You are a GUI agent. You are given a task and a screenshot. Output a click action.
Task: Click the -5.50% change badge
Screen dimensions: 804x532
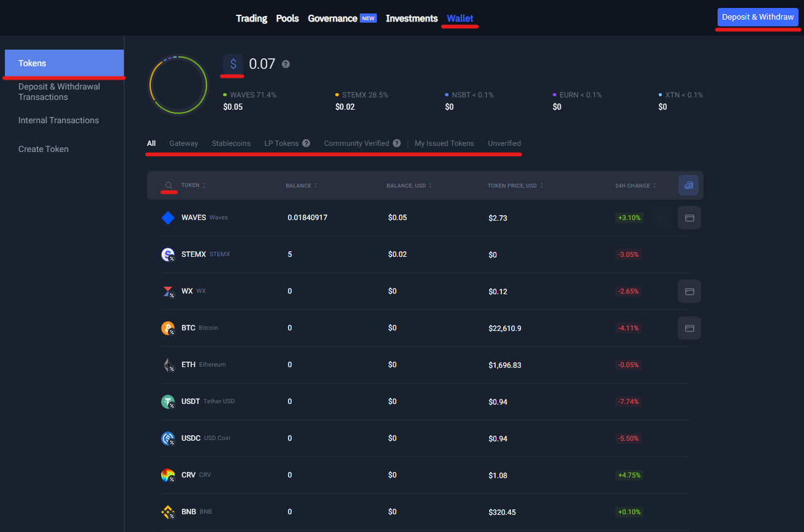(x=628, y=438)
